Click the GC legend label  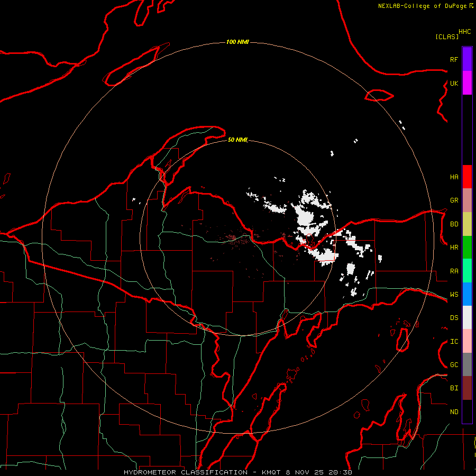(454, 365)
